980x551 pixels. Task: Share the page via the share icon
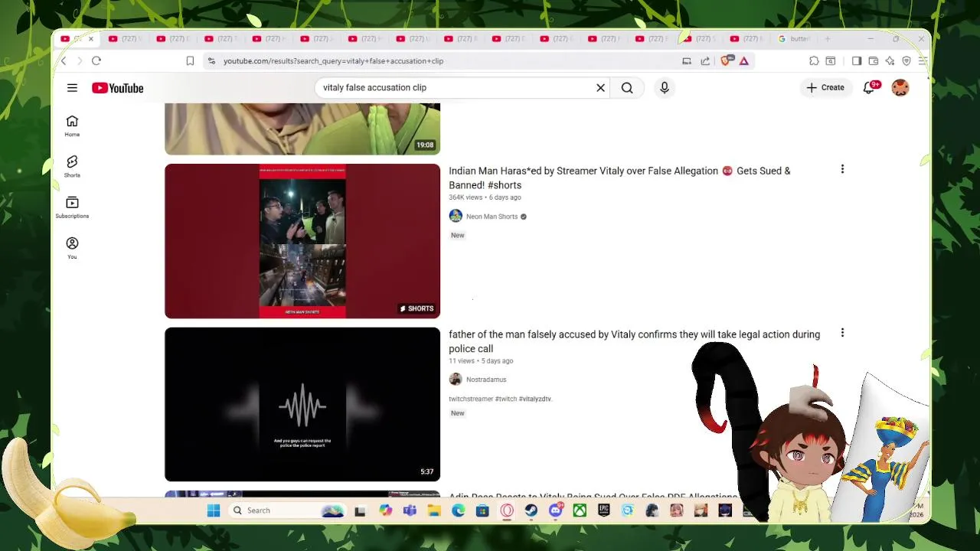click(705, 61)
